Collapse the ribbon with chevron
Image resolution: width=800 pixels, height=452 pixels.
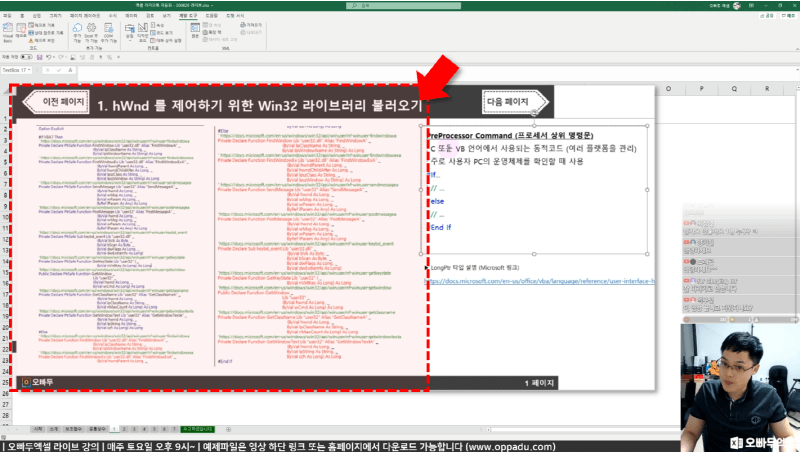point(797,49)
